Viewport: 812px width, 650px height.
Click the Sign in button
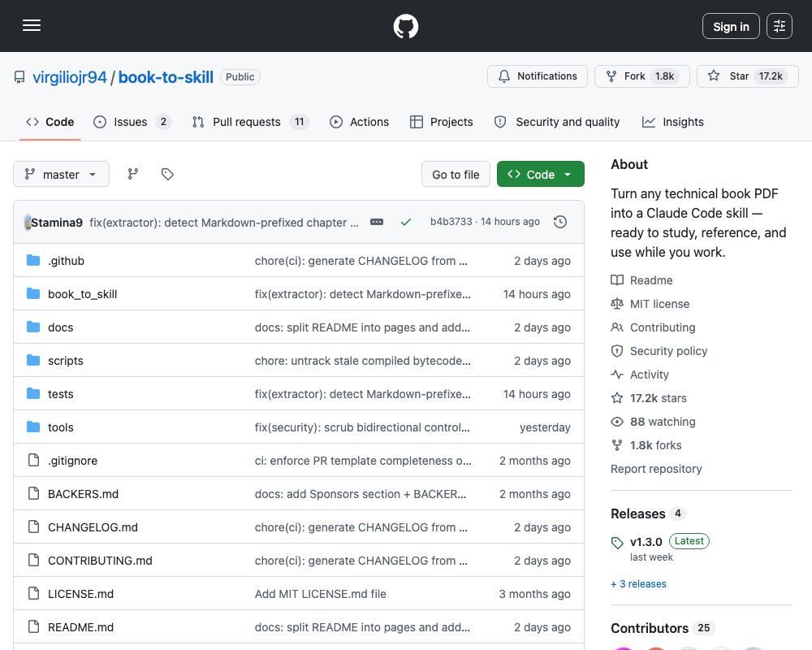click(x=731, y=26)
